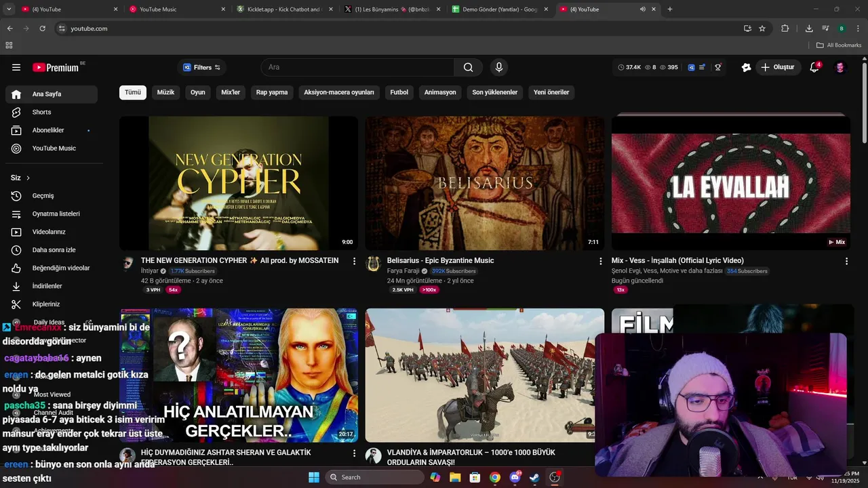868x488 pixels.
Task: Open more options for the Mix - Vess video
Action: tap(846, 261)
